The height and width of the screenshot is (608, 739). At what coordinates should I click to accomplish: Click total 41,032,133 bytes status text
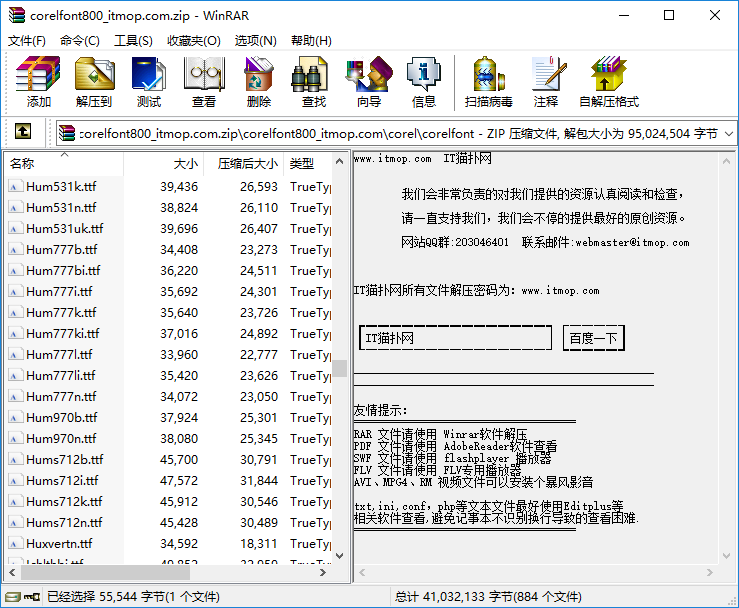pyautogui.click(x=488, y=597)
